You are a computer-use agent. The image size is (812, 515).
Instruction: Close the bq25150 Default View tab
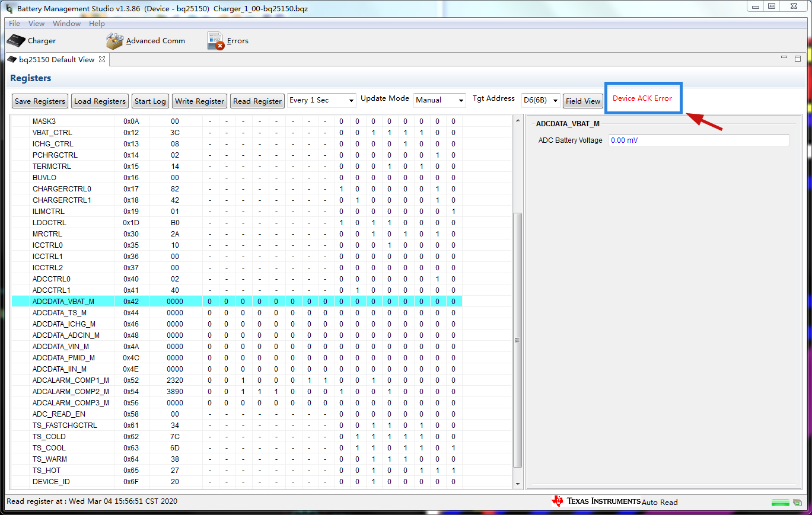point(102,59)
